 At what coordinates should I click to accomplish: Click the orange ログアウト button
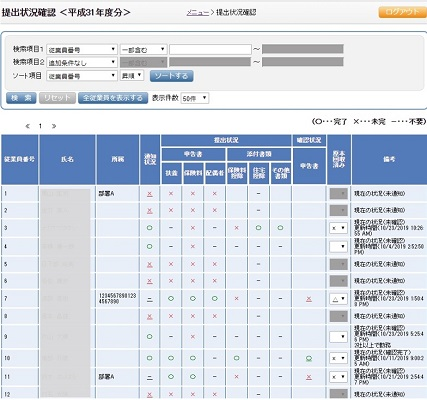click(x=402, y=12)
